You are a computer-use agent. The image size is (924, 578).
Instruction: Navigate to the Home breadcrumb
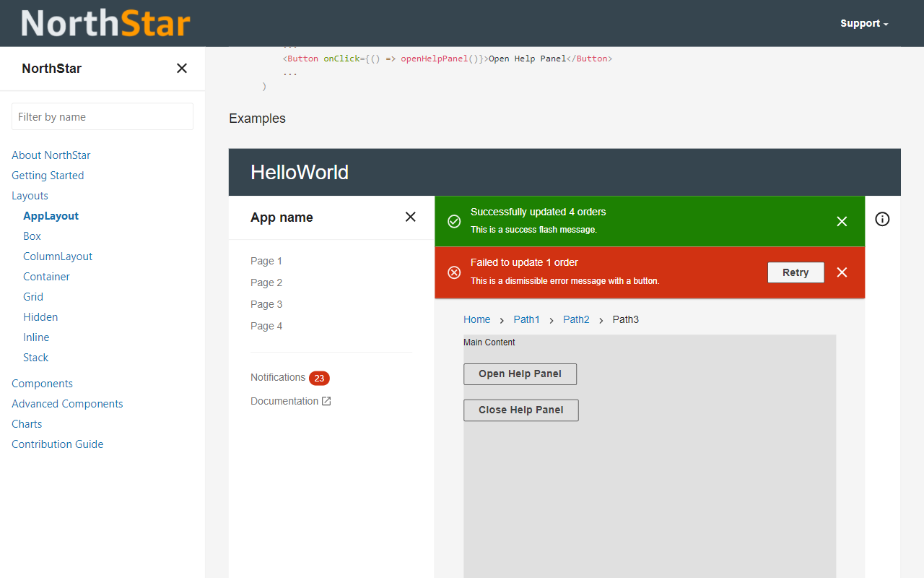coord(476,319)
